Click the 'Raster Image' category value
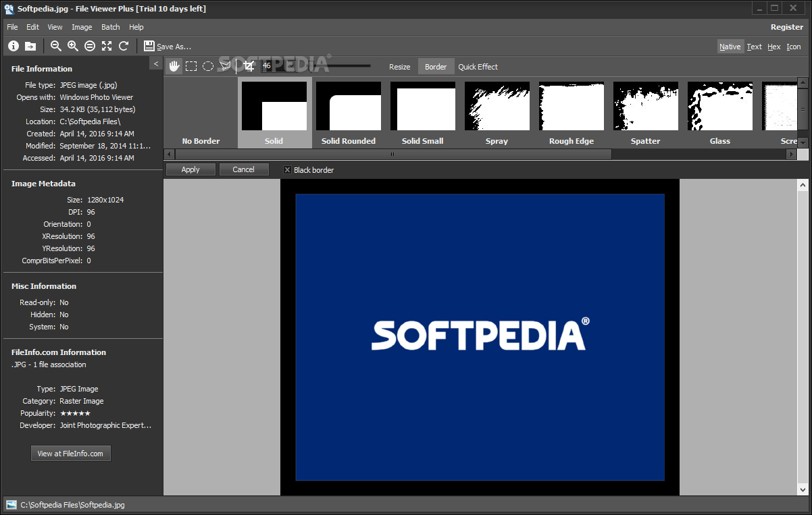The image size is (812, 515). click(82, 401)
